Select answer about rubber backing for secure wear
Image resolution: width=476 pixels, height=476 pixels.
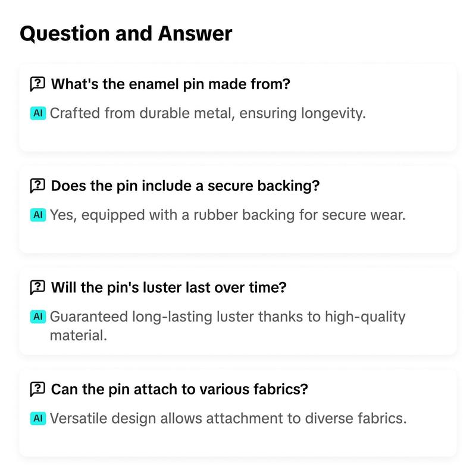228,215
